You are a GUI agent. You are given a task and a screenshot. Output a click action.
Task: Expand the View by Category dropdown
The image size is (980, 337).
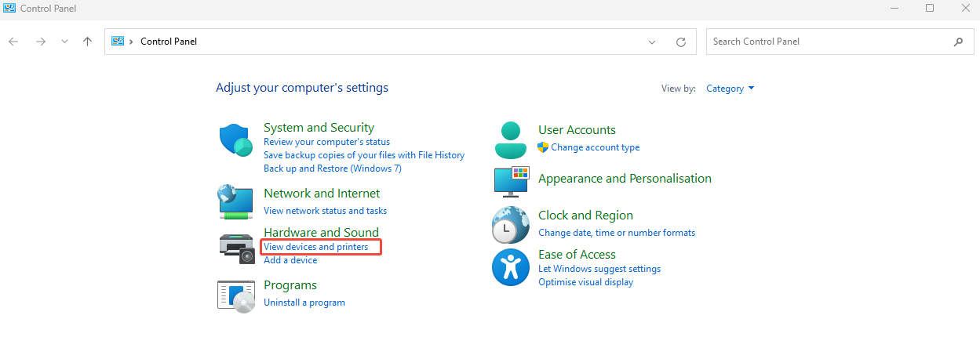coord(730,89)
